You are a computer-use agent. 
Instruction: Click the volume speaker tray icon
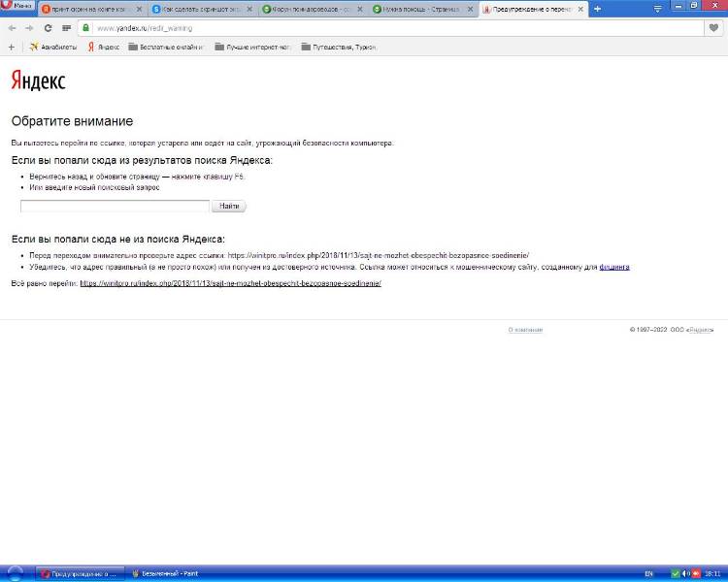pyautogui.click(x=685, y=574)
